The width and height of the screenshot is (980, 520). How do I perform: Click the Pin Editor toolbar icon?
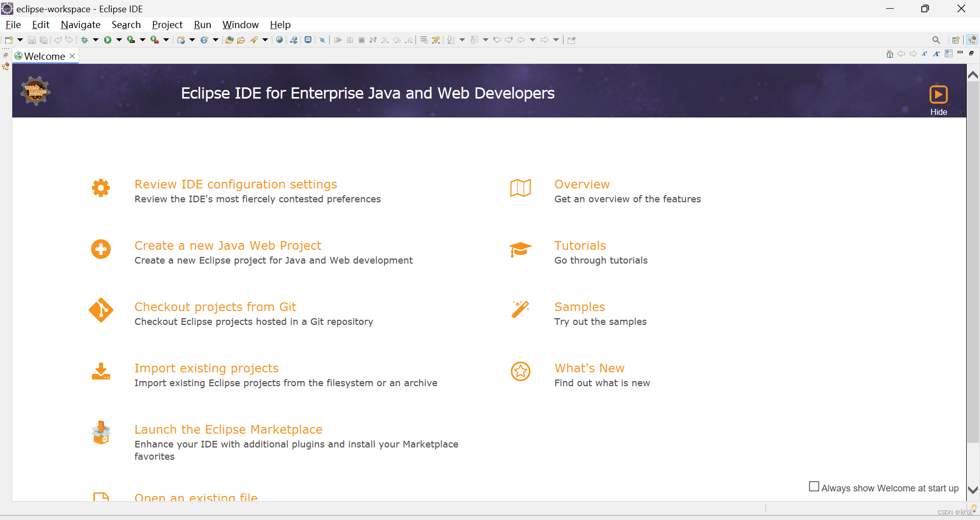click(571, 40)
